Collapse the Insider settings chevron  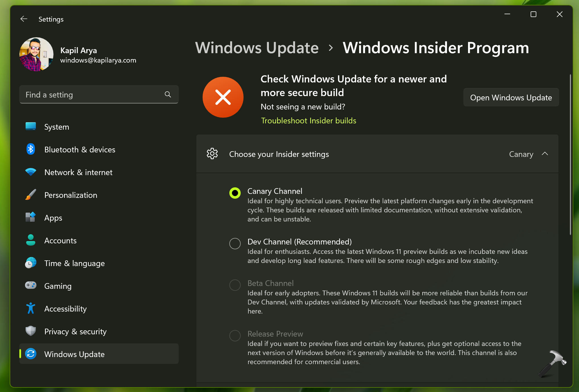pyautogui.click(x=545, y=154)
